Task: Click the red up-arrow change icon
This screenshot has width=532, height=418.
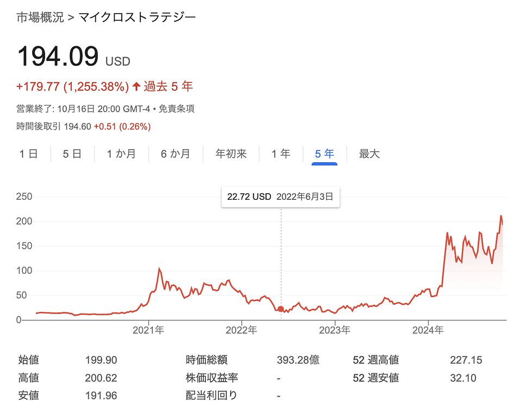Action: click(x=136, y=87)
